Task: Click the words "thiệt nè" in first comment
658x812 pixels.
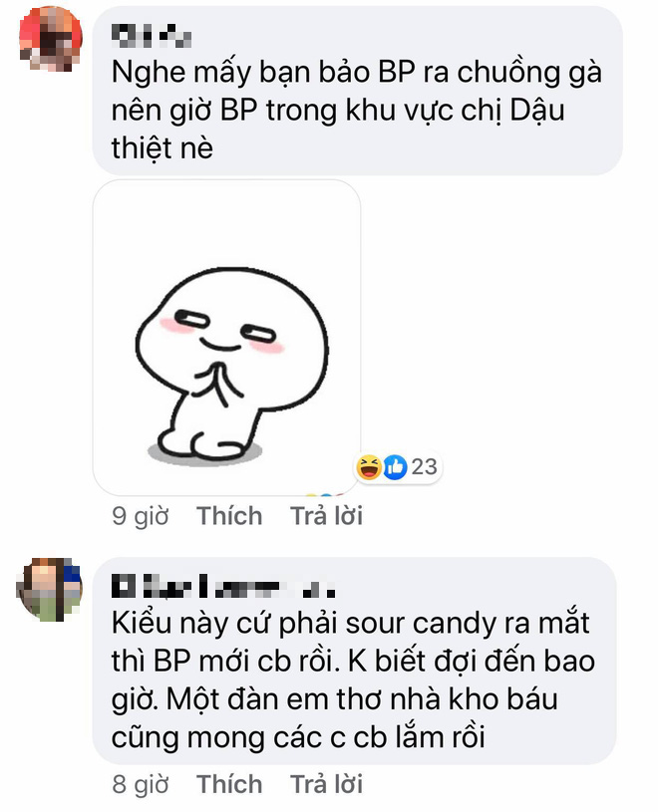Action: [163, 148]
